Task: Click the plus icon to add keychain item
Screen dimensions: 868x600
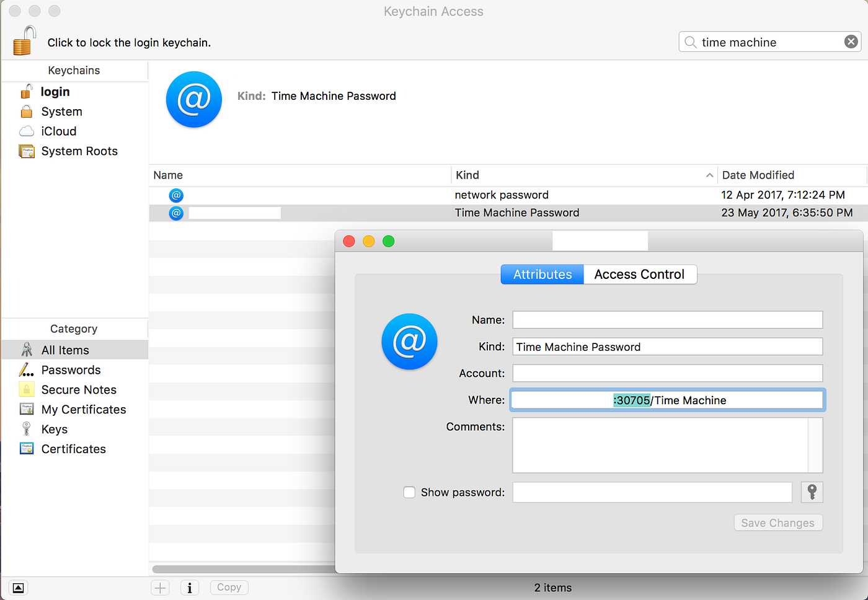Action: point(160,587)
